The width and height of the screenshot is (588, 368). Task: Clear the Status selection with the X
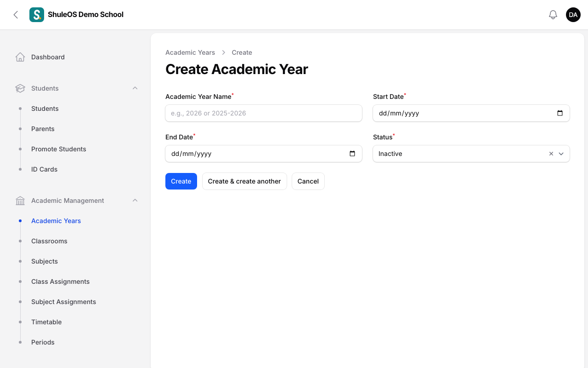coord(551,154)
